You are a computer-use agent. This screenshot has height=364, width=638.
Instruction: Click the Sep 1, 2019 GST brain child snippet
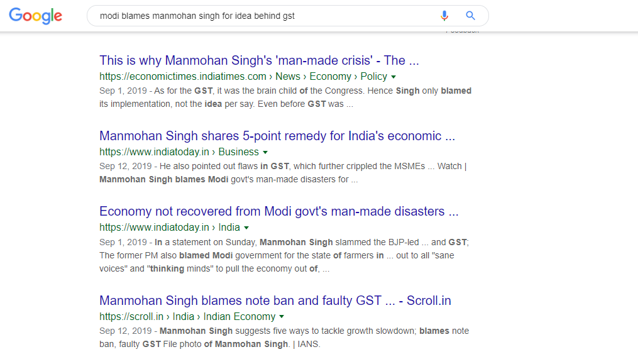pyautogui.click(x=285, y=97)
